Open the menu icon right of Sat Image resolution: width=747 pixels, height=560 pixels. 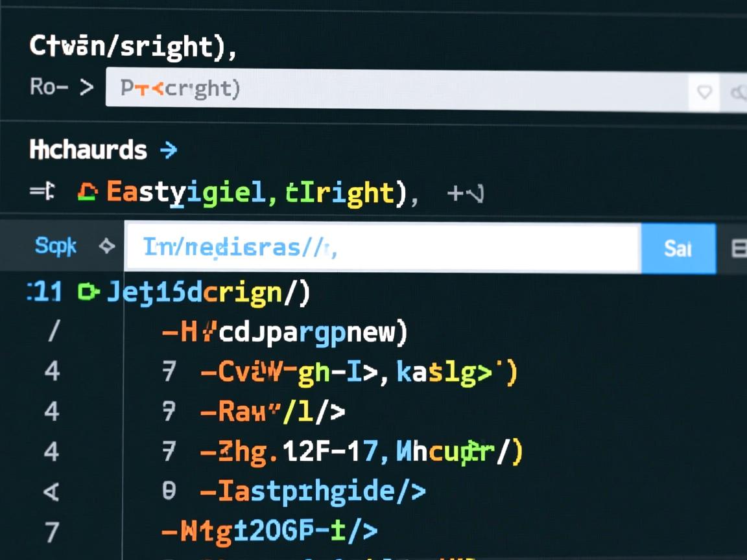point(739,248)
